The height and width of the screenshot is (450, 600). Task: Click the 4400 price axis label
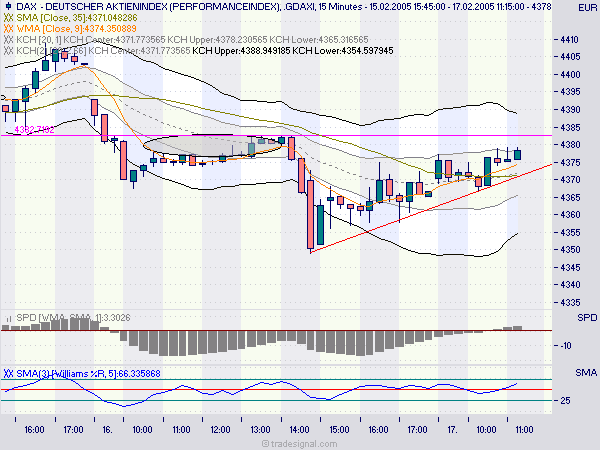[x=570, y=74]
